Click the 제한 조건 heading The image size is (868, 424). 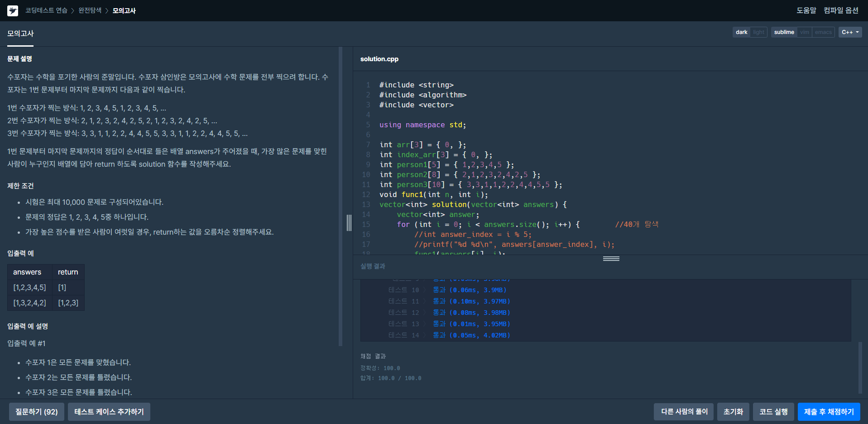[x=20, y=186]
